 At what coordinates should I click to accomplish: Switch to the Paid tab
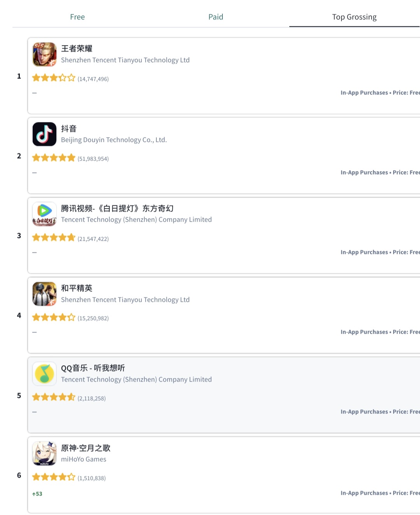click(x=216, y=17)
